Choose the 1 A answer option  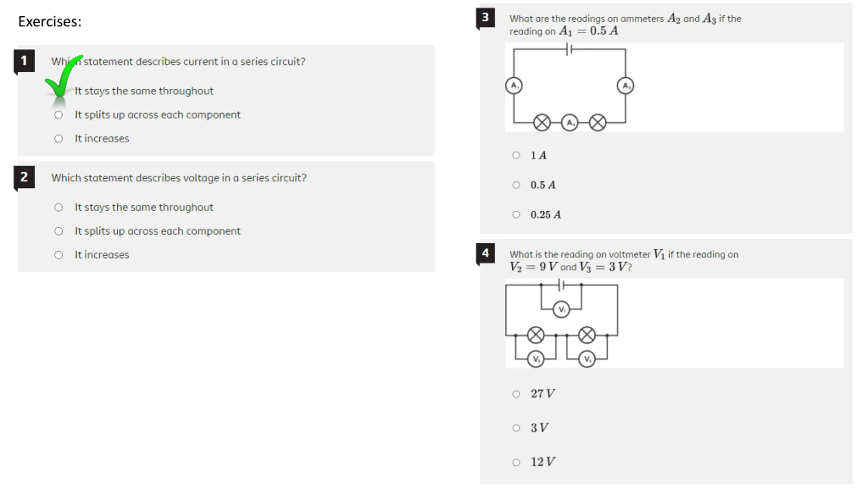pos(516,155)
